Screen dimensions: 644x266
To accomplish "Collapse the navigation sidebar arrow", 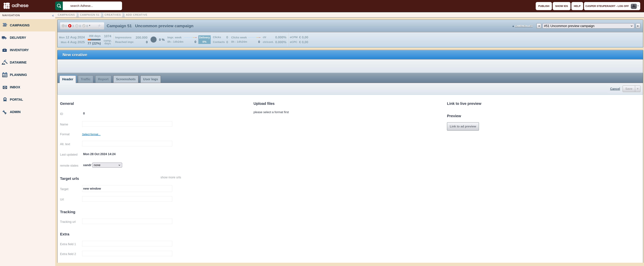I will (x=53, y=16).
